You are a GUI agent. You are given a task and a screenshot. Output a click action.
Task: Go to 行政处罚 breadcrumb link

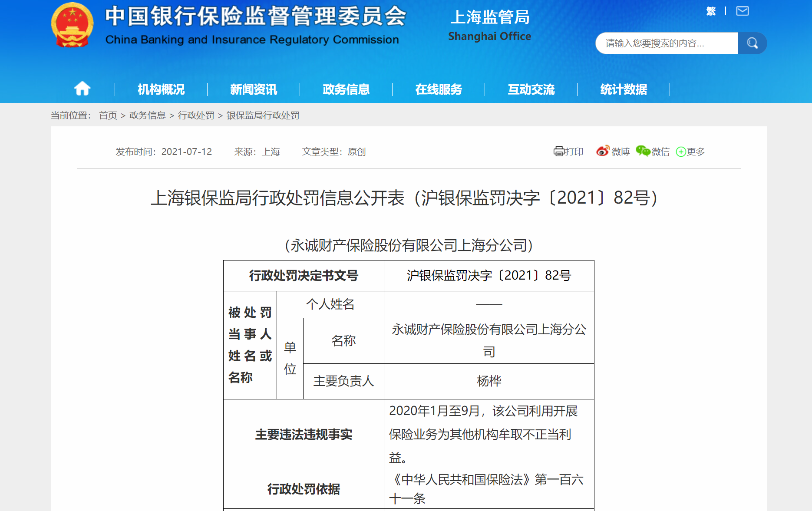(196, 115)
